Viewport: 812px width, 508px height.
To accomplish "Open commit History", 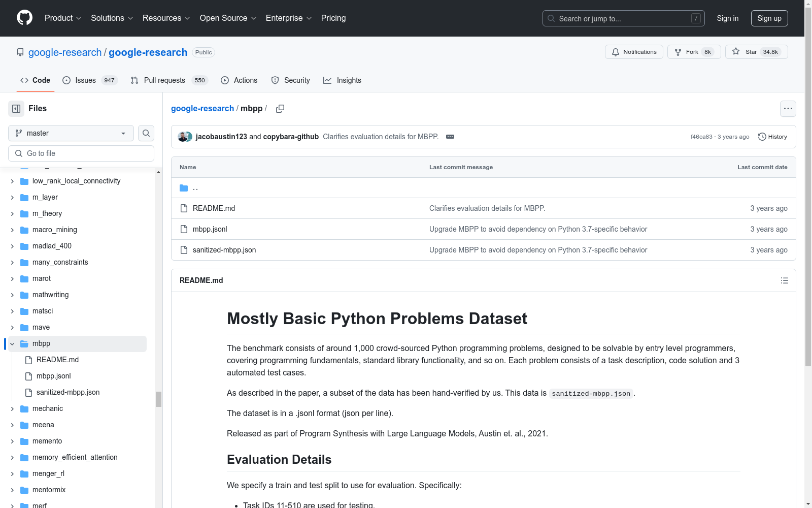I will point(772,137).
